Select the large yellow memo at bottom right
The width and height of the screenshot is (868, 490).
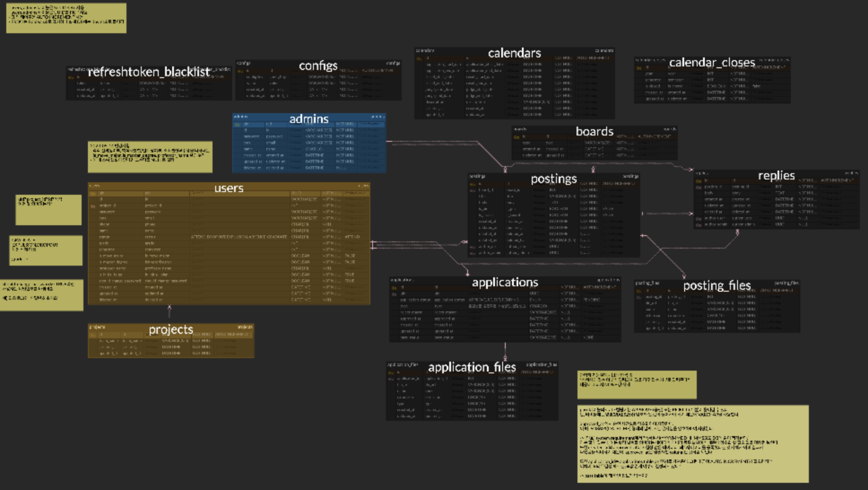(x=693, y=443)
